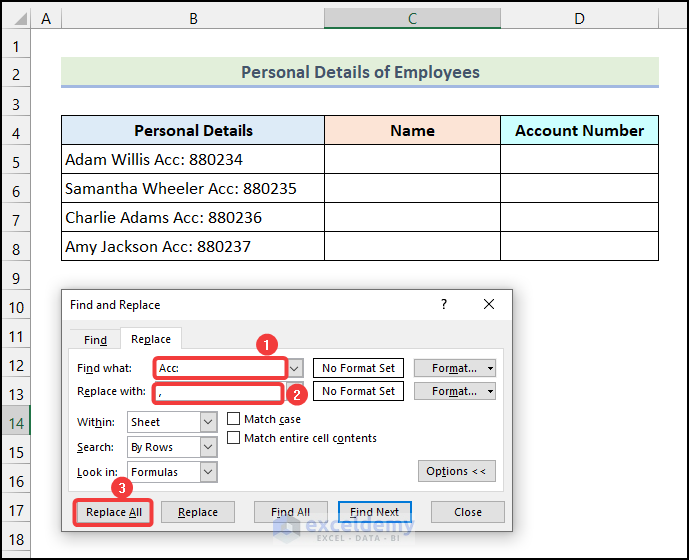
Task: Open the Within dropdown showing Sheet
Action: point(208,422)
